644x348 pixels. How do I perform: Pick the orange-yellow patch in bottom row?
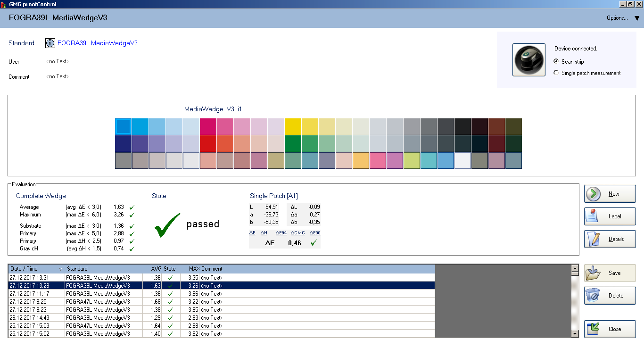[x=361, y=160]
